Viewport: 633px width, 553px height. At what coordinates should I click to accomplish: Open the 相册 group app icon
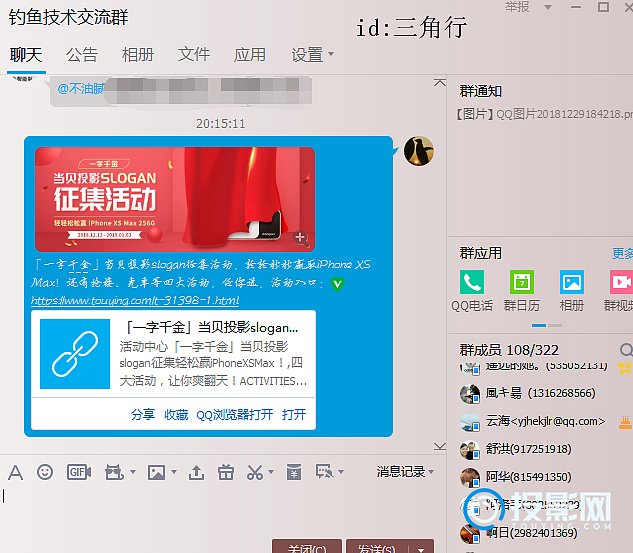coord(572,282)
